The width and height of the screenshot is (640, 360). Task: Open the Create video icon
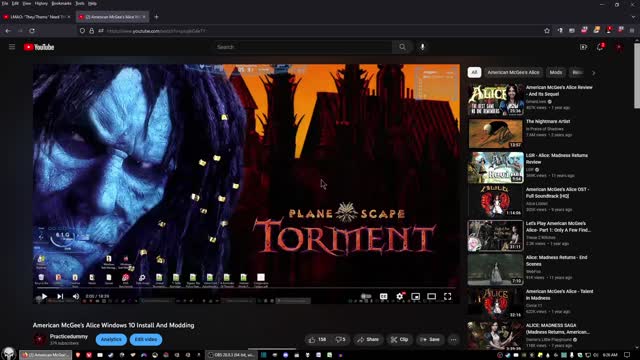pyautogui.click(x=583, y=47)
